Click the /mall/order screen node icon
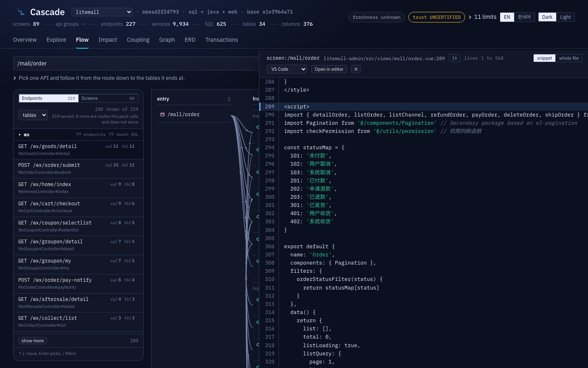The width and height of the screenshot is (588, 368). pos(162,114)
